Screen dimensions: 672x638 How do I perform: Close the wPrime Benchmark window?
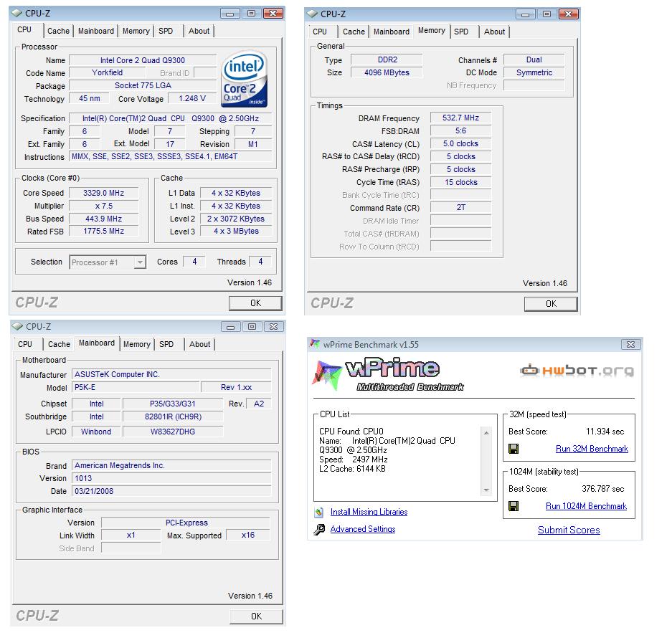[630, 344]
